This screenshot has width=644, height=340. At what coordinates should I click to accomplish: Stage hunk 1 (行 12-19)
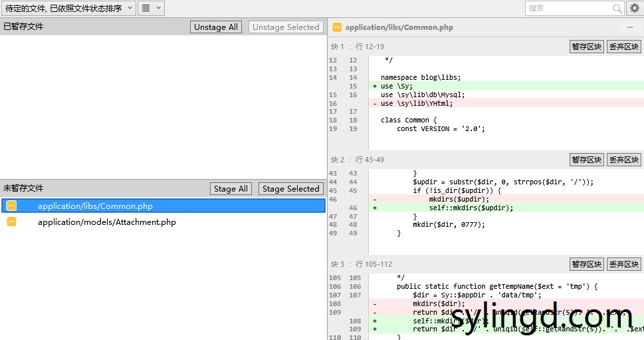[x=586, y=47]
